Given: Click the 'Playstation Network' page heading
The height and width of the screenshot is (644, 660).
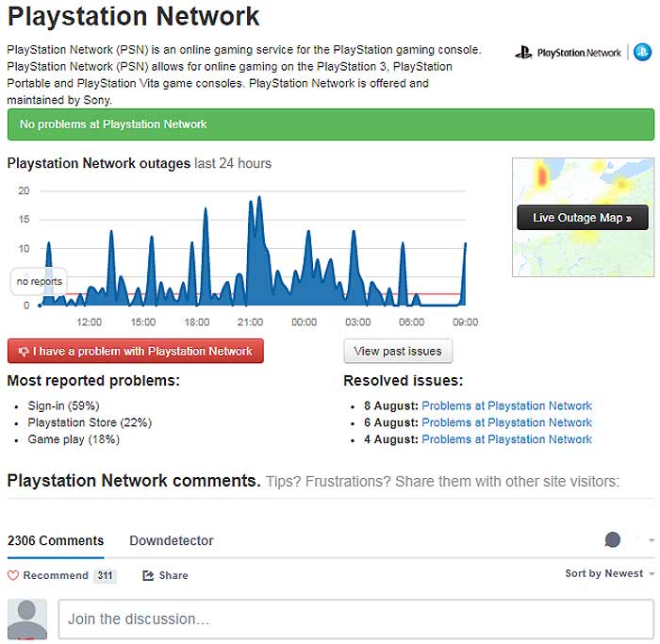Looking at the screenshot, I should tap(133, 16).
